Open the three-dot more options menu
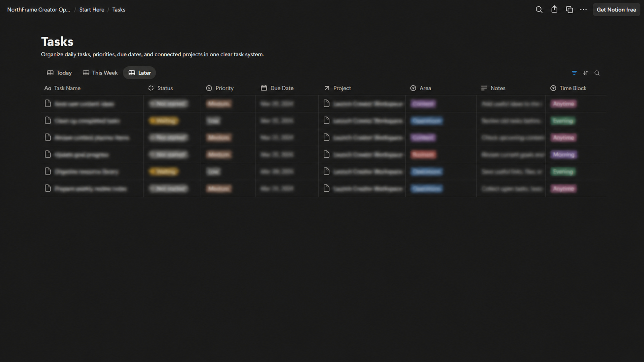Viewport: 644px width, 362px height. click(583, 10)
